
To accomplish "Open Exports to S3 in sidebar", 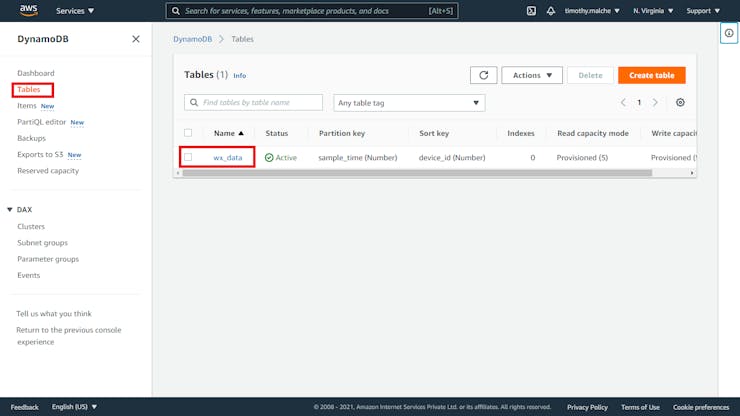I will [x=40, y=154].
